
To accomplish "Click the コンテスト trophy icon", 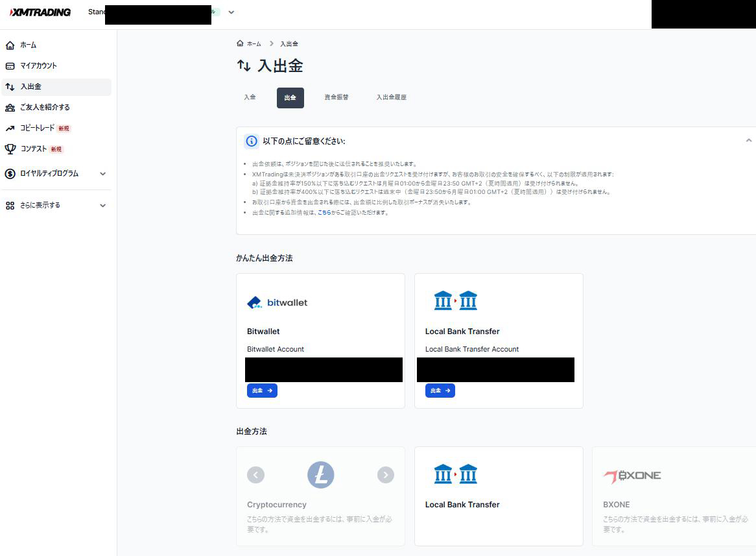I will click(x=10, y=149).
